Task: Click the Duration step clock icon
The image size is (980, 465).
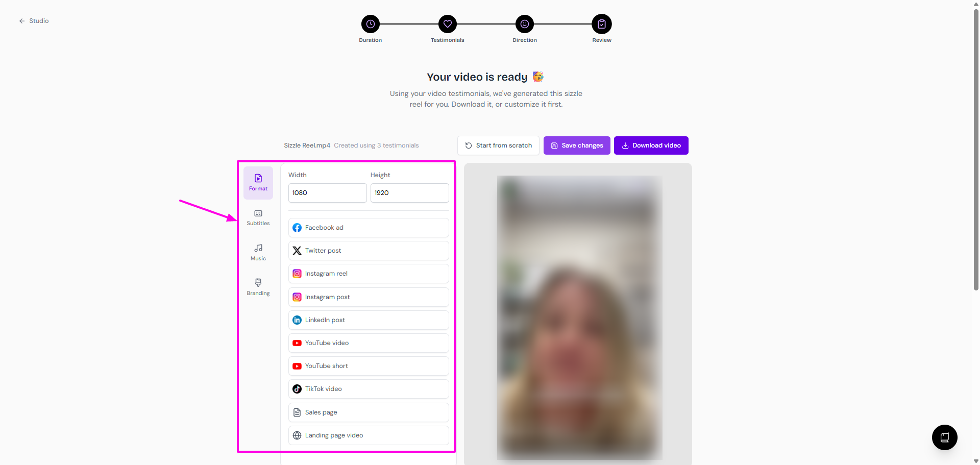Action: tap(371, 24)
